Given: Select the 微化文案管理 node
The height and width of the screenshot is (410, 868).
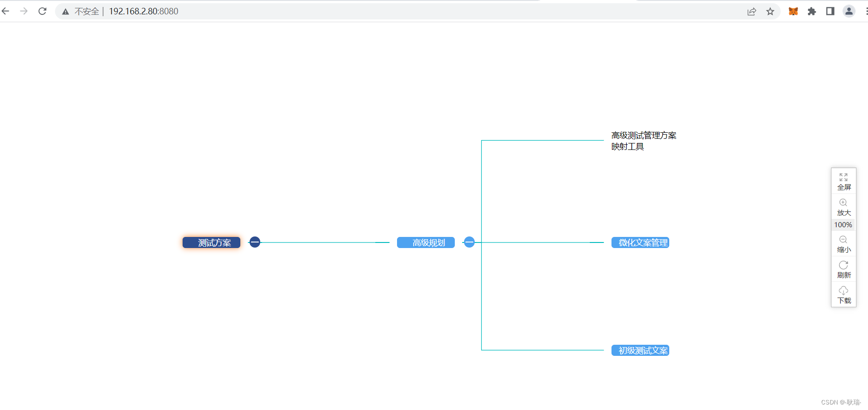Looking at the screenshot, I should point(640,242).
